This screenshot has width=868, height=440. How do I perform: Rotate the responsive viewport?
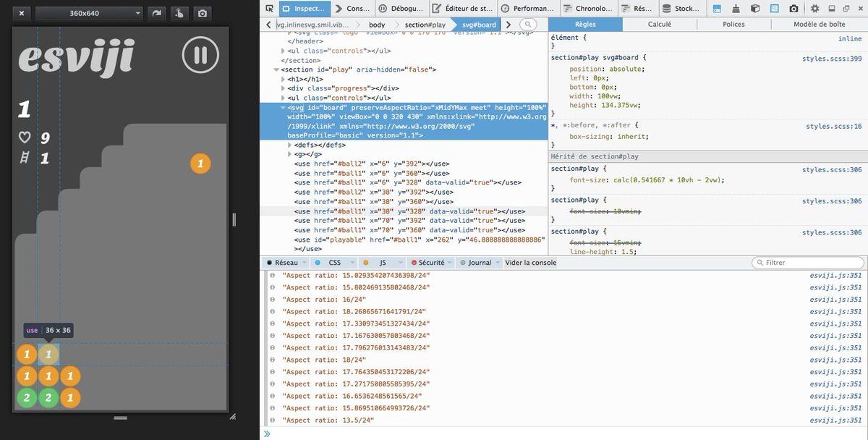[x=156, y=13]
